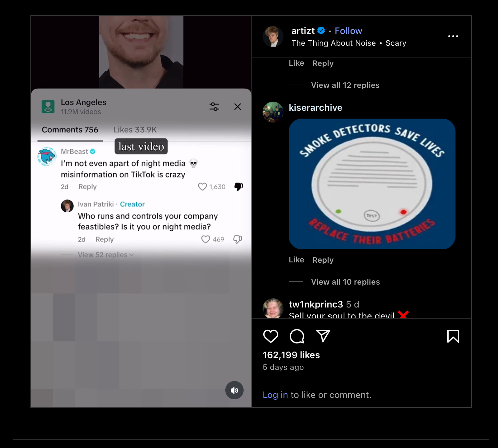498x448 pixels.
Task: Open artizt's profile picture
Action: pyautogui.click(x=273, y=37)
